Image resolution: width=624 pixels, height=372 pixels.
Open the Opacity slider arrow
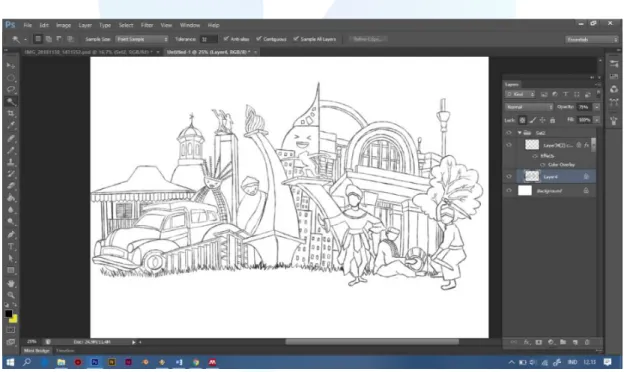tap(597, 107)
